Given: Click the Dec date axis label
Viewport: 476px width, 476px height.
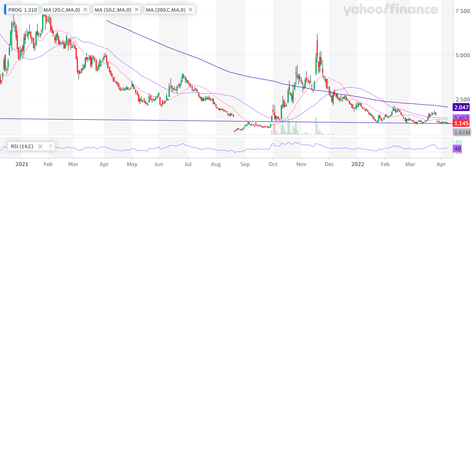Looking at the screenshot, I should [x=329, y=164].
